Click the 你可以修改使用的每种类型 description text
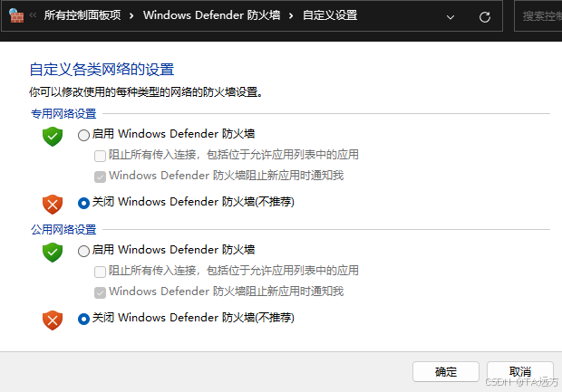Image resolution: width=562 pixels, height=392 pixels. coord(146,92)
